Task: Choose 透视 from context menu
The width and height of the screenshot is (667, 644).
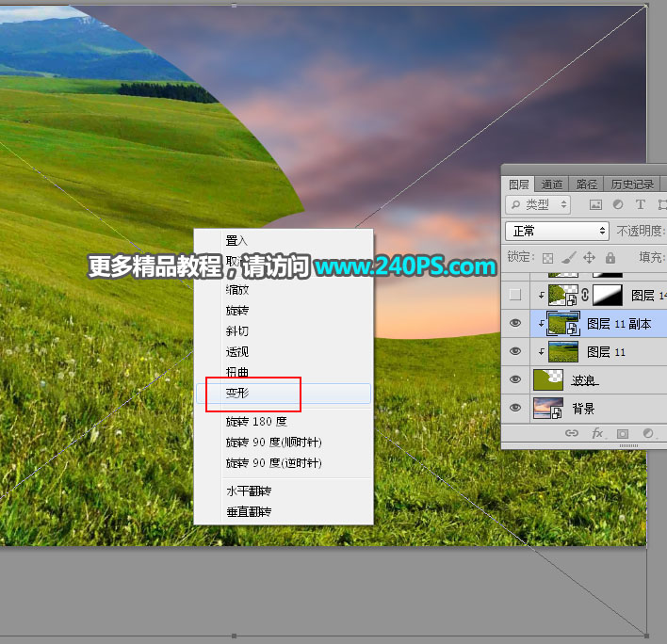Action: point(284,351)
